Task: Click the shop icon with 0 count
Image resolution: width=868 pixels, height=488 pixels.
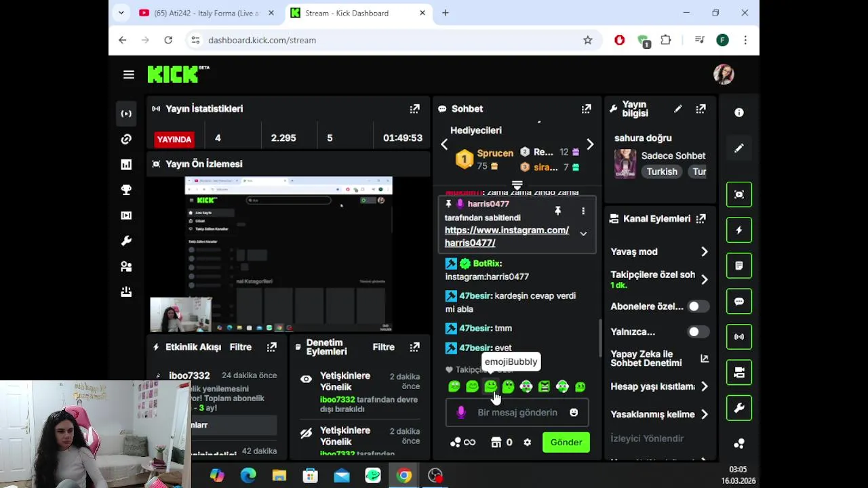Action: click(501, 443)
